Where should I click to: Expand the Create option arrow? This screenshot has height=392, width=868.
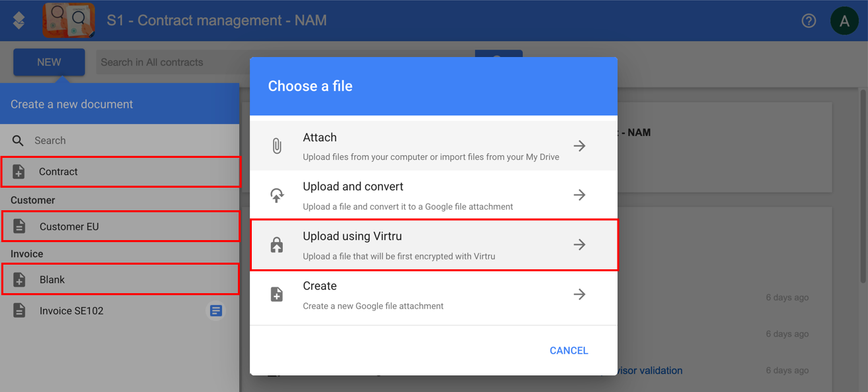pos(580,294)
